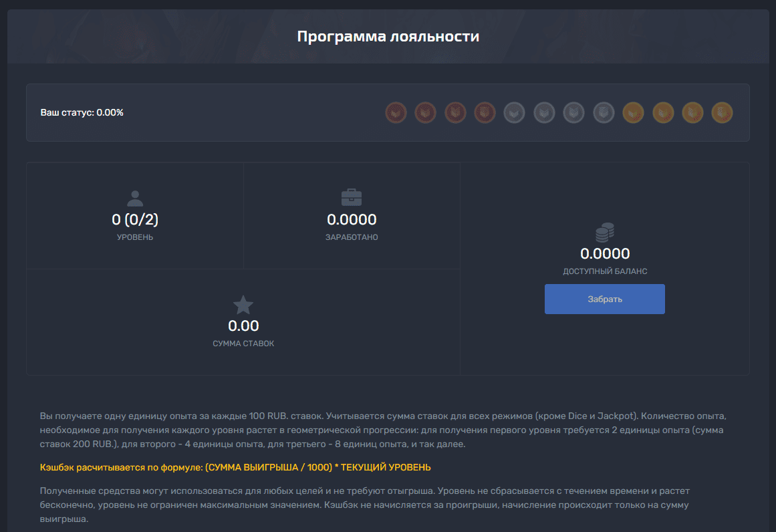
Task: Click the Сумма ставок label
Action: (243, 344)
